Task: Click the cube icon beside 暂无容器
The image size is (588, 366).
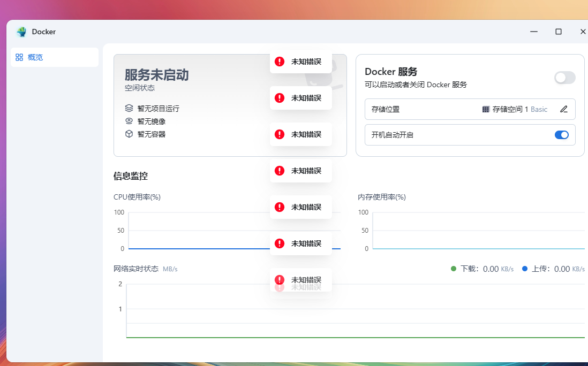Action: click(x=129, y=134)
